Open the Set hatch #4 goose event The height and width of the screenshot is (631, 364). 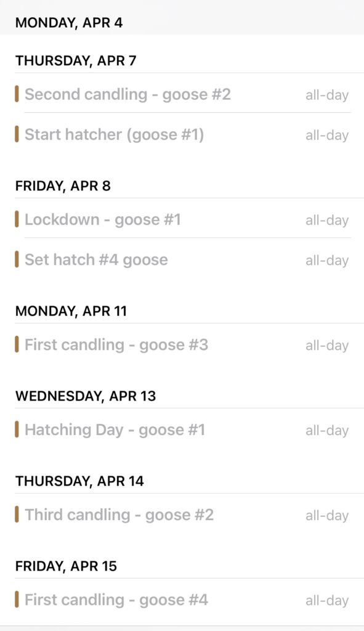pos(182,259)
